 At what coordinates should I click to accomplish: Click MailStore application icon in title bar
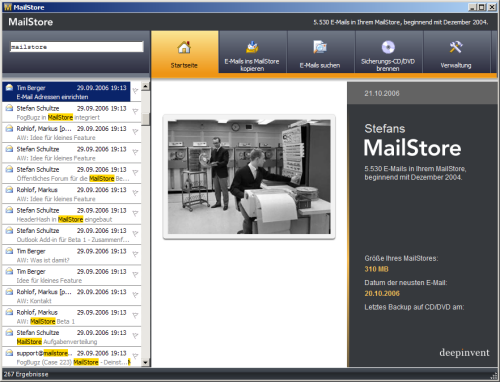(8, 7)
